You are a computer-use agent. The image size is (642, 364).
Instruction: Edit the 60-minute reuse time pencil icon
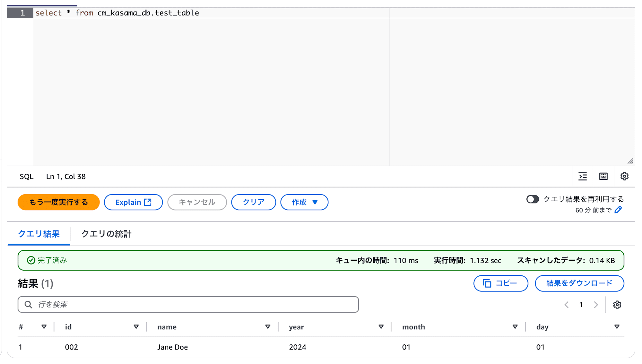pyautogui.click(x=618, y=210)
